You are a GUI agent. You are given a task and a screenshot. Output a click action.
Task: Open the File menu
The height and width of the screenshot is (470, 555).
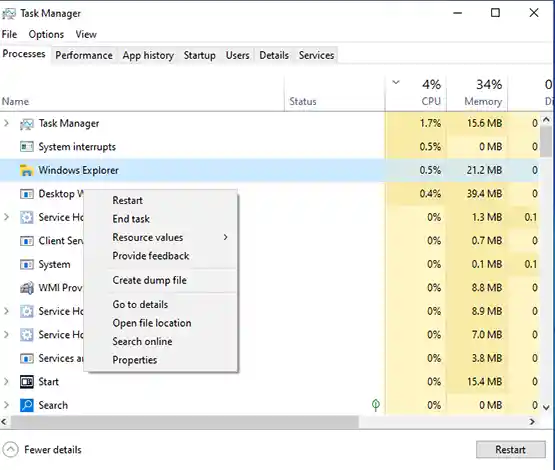(9, 34)
